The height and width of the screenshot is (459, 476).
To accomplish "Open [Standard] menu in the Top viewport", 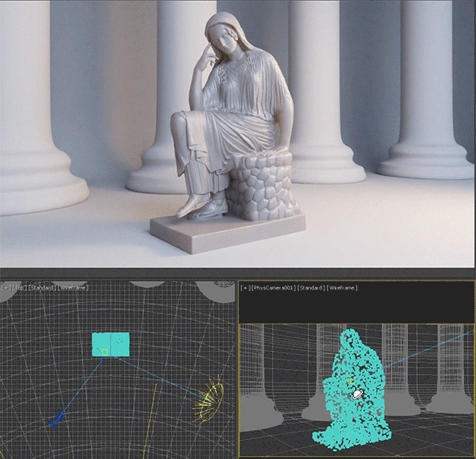I will tap(43, 288).
